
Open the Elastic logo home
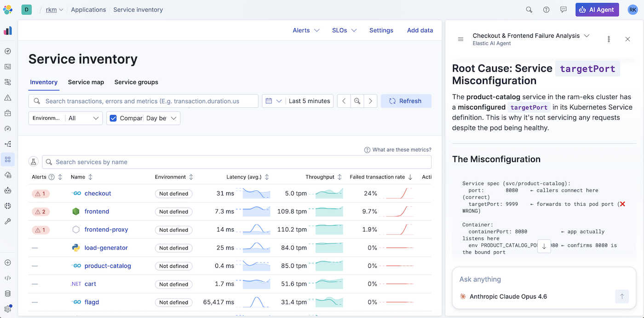tap(8, 10)
